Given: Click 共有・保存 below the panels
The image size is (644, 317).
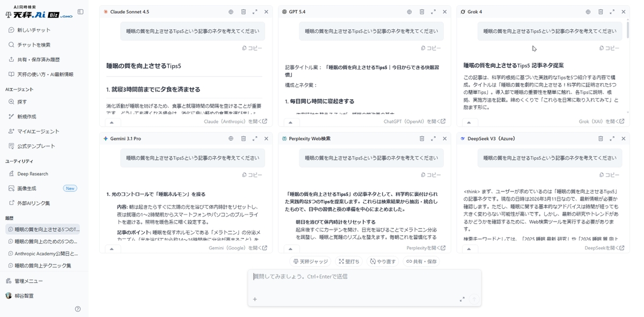Looking at the screenshot, I should click(422, 262).
